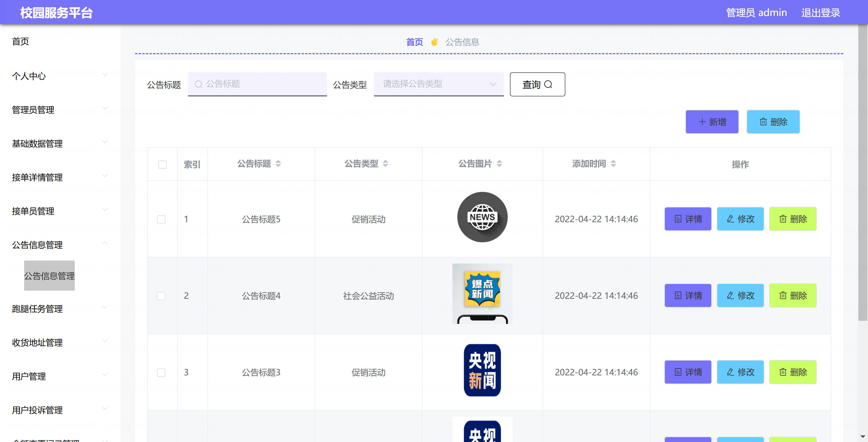Click the search icon inside 公告标题 field
868x442 pixels.
pyautogui.click(x=199, y=84)
